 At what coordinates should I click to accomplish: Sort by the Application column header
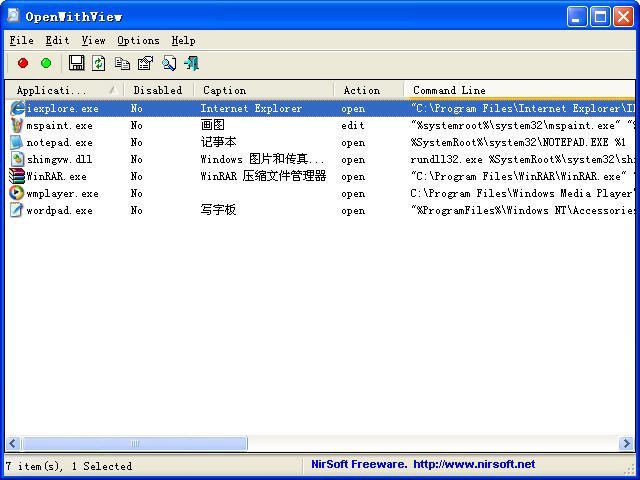[x=60, y=90]
